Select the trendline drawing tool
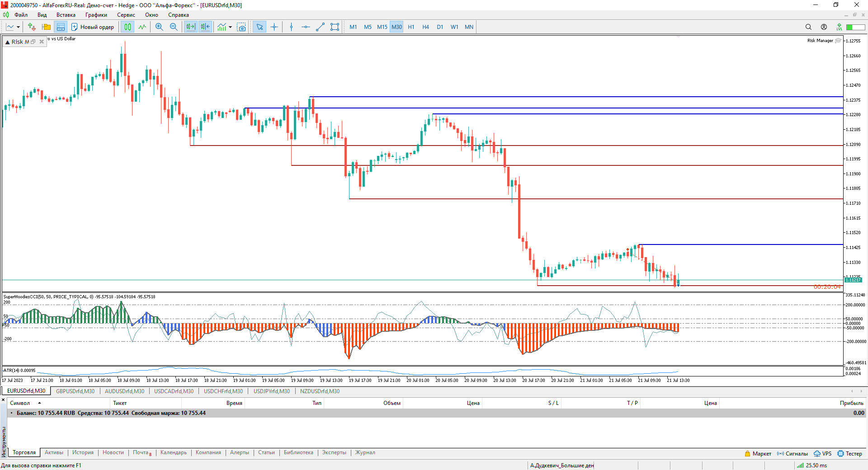The height and width of the screenshot is (470, 868). click(320, 27)
